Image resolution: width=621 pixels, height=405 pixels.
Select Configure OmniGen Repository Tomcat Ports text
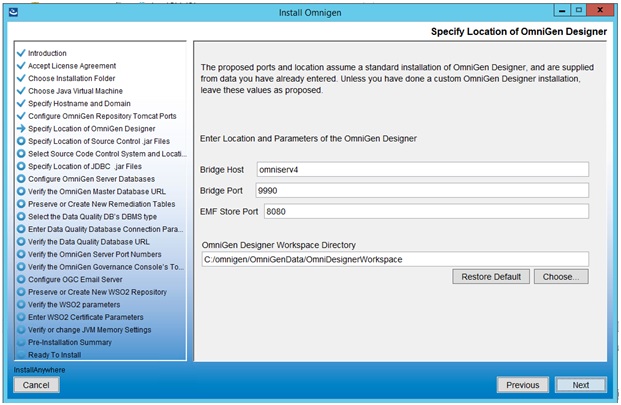(x=102, y=116)
